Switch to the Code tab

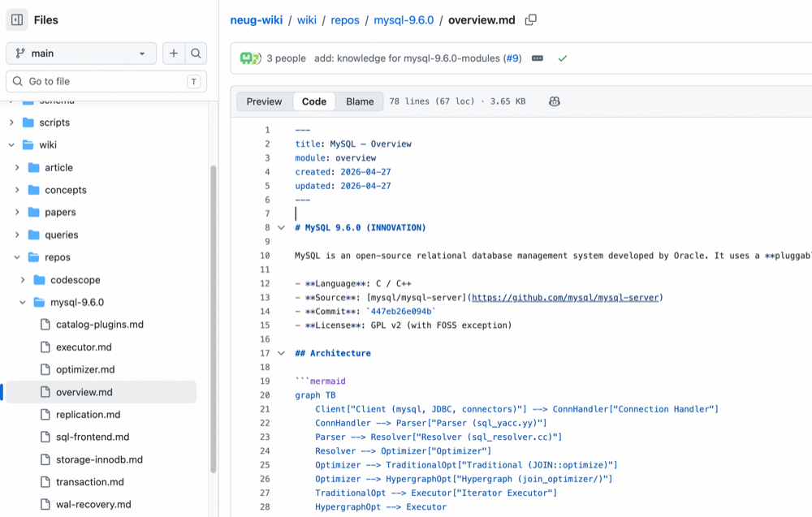pyautogui.click(x=314, y=101)
